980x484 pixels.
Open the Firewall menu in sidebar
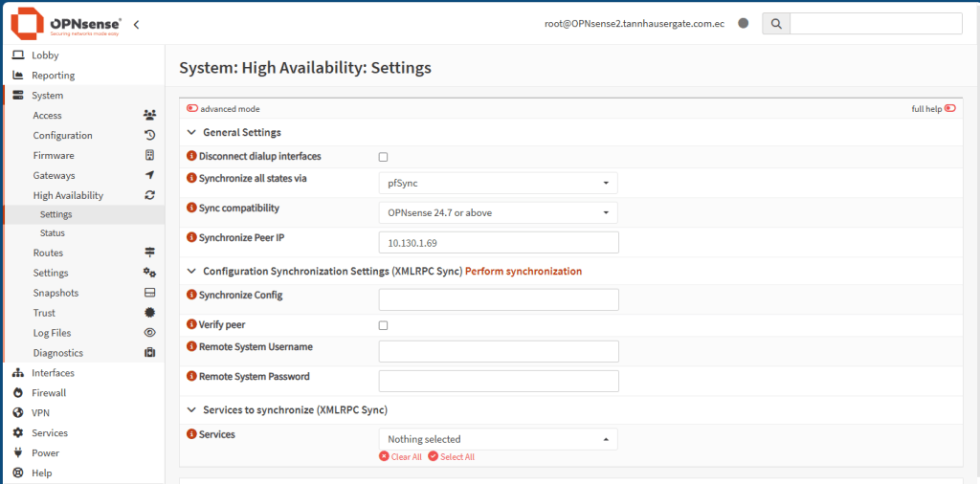click(48, 393)
